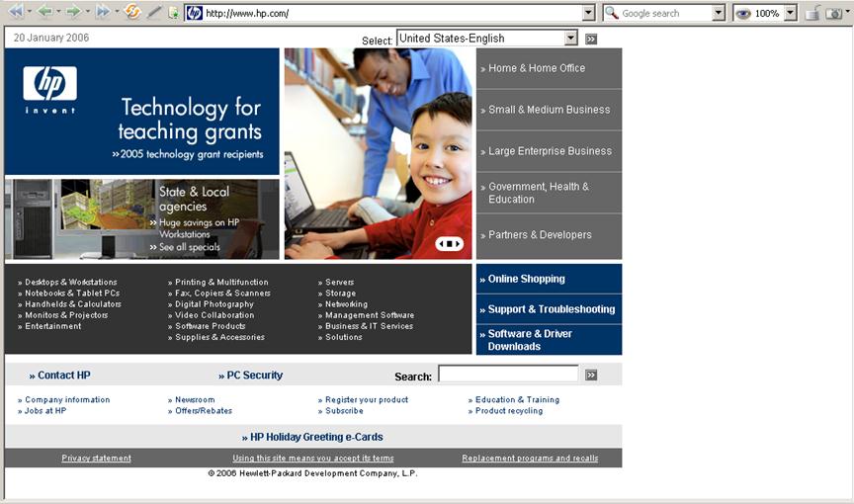Click the trash can icon in the toolbar
The image size is (854, 504).
click(812, 13)
